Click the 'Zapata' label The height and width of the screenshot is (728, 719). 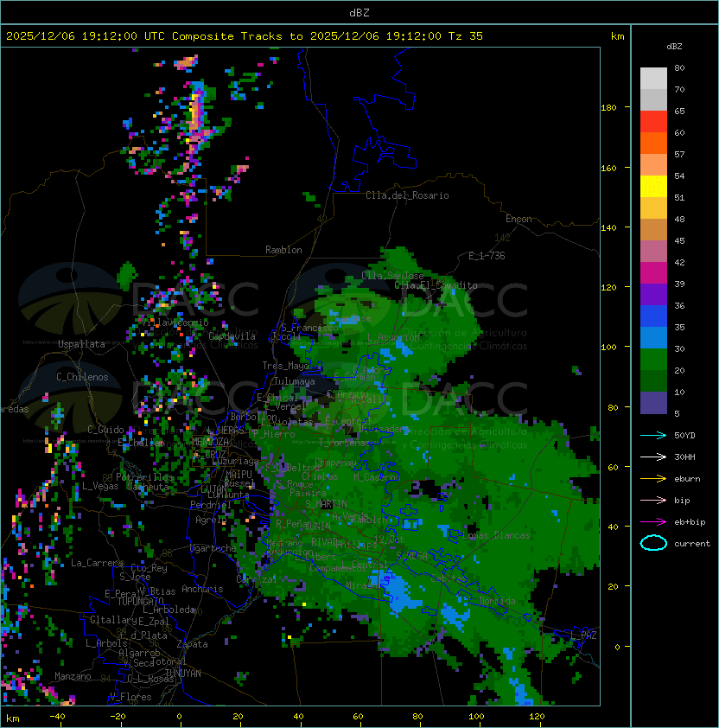coord(192,644)
